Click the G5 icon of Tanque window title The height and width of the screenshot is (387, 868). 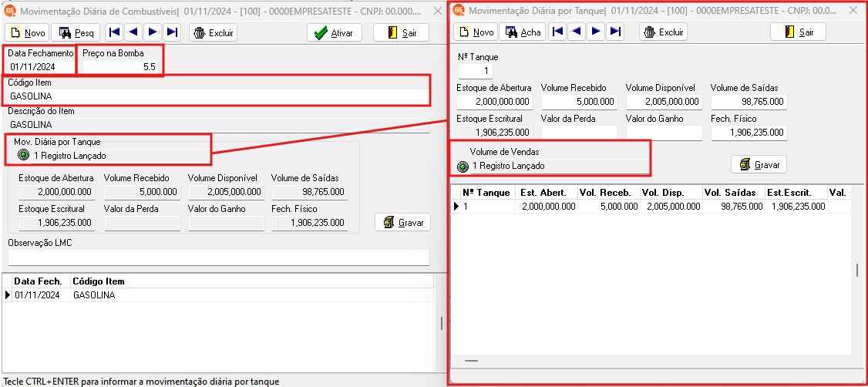click(459, 9)
